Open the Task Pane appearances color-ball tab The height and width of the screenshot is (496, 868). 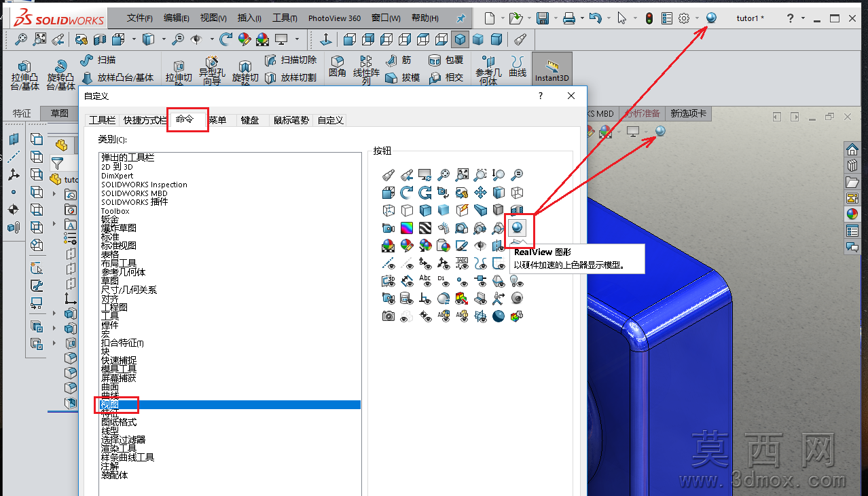click(852, 214)
